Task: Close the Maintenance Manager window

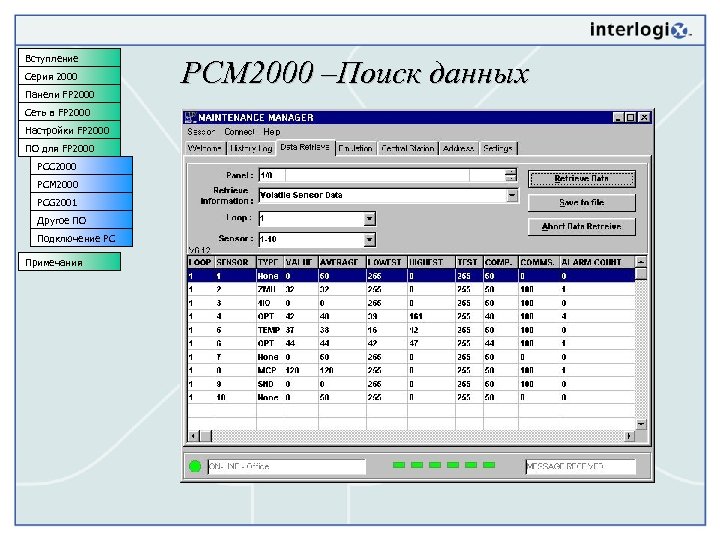Action: coord(645,118)
